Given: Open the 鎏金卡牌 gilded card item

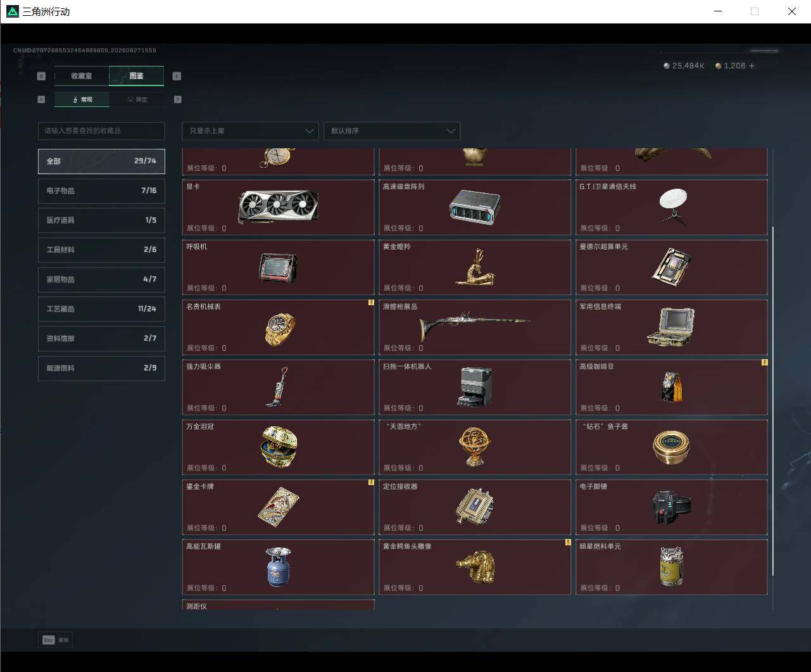Looking at the screenshot, I should 279,507.
